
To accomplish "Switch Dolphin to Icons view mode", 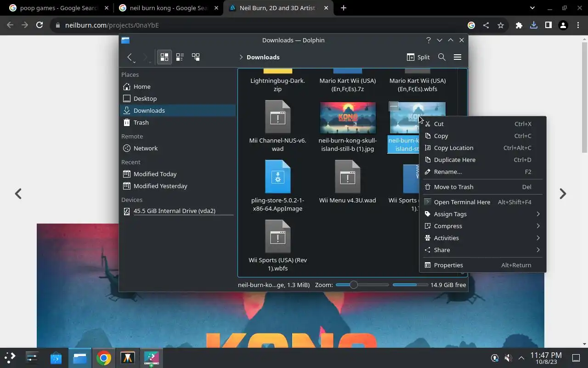I will coord(164,57).
